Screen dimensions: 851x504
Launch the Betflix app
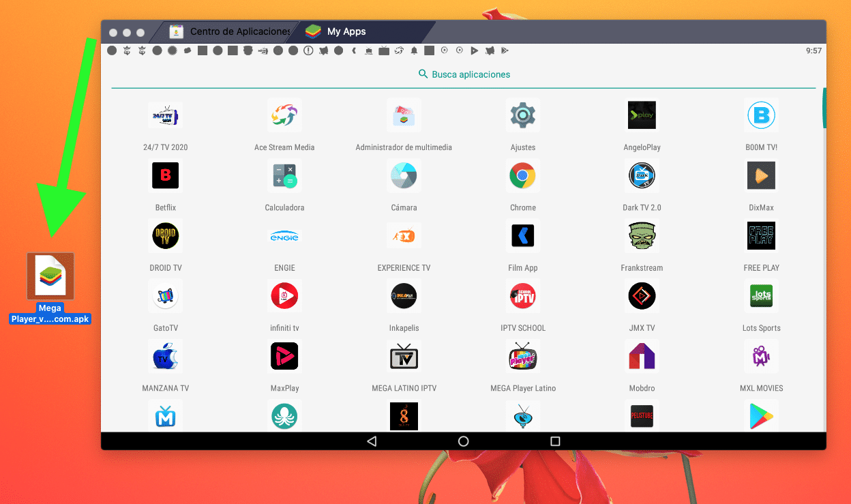click(x=165, y=175)
